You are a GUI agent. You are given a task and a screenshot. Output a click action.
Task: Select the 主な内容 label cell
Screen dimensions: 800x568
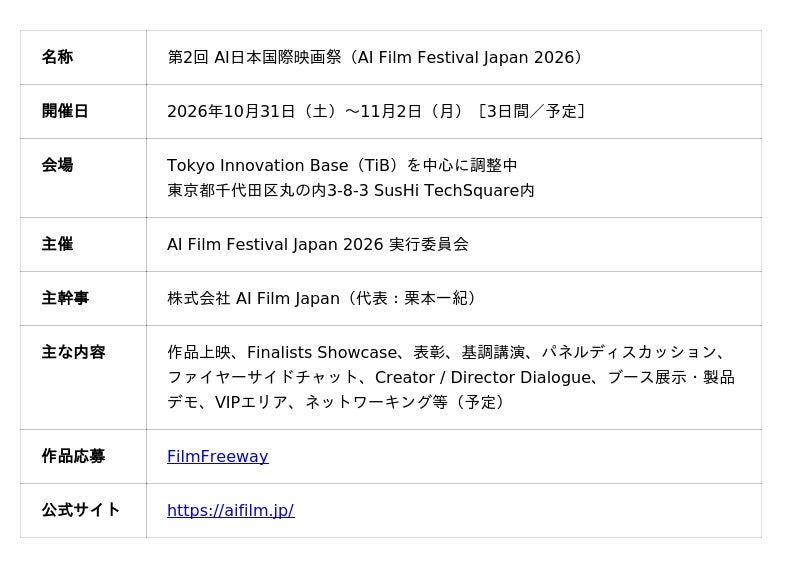(x=83, y=378)
